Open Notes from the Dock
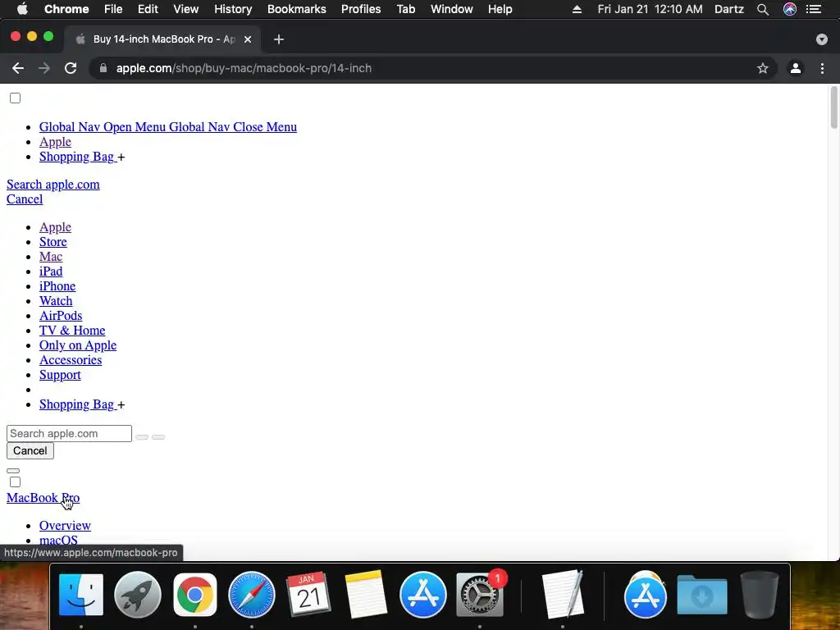This screenshot has height=630, width=840. 366,595
